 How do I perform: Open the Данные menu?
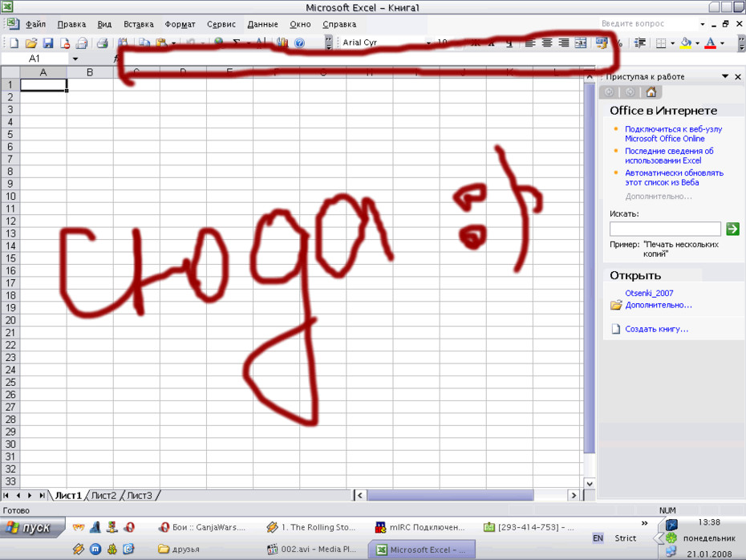tap(262, 24)
